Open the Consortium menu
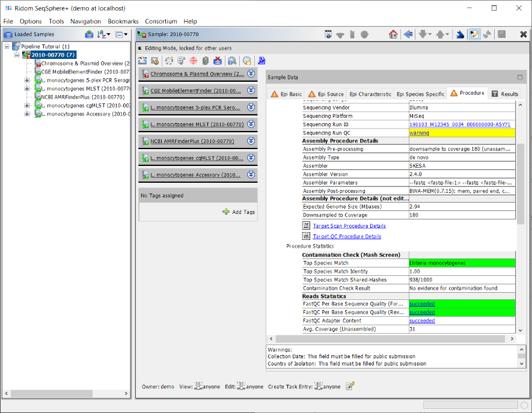Image resolution: width=532 pixels, height=413 pixels. (161, 22)
